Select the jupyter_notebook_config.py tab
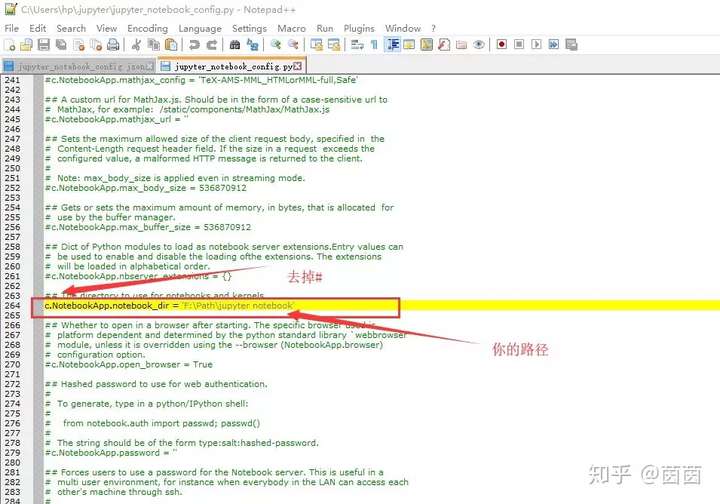Screen dimensions: 720x504 pyautogui.click(x=231, y=66)
